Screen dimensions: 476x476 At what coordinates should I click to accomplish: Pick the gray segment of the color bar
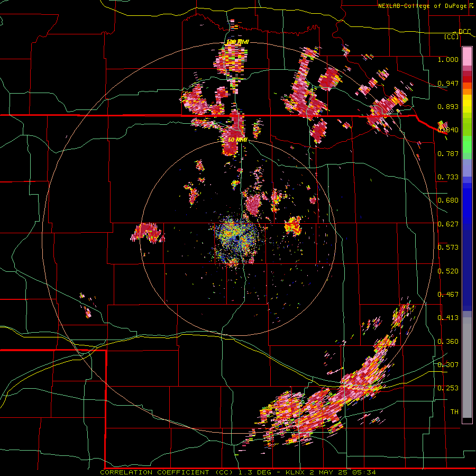tap(467, 368)
